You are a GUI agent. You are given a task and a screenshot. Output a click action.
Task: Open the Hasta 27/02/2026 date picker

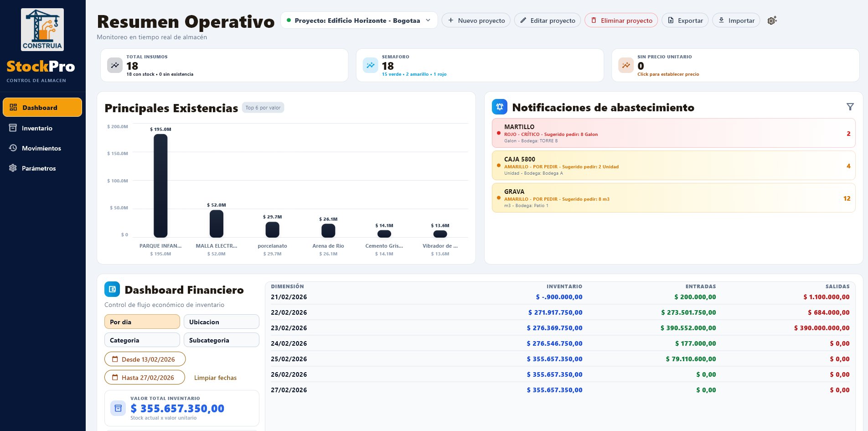point(144,377)
